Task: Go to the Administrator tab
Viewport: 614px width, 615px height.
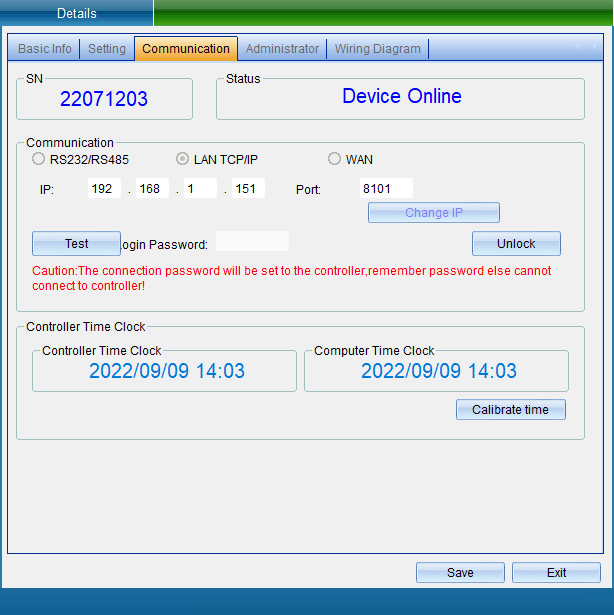Action: (282, 49)
